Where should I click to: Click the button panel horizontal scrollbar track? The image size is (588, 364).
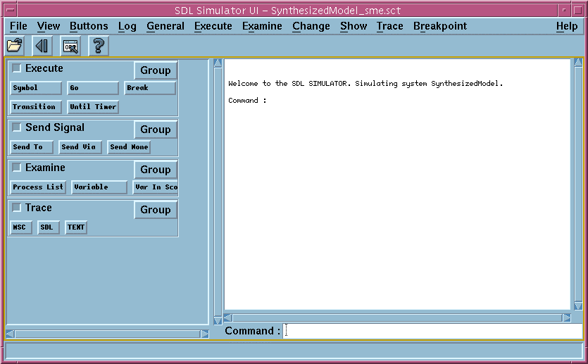(x=108, y=334)
